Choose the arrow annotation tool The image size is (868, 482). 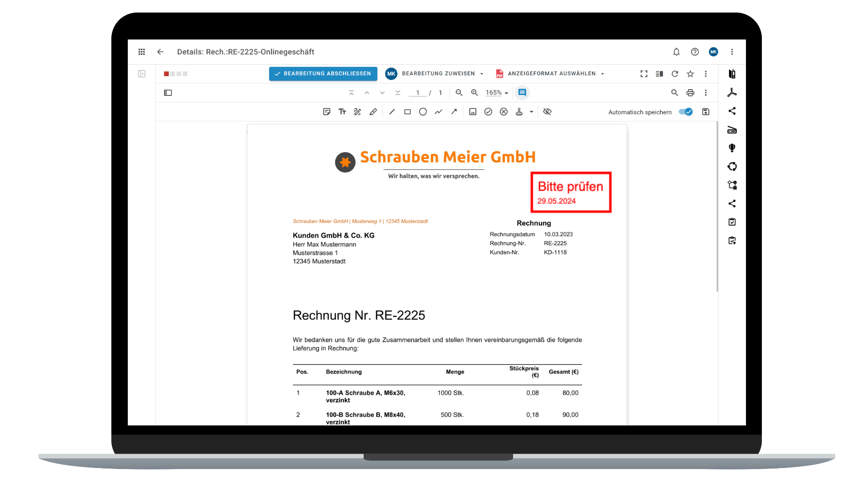pos(454,111)
